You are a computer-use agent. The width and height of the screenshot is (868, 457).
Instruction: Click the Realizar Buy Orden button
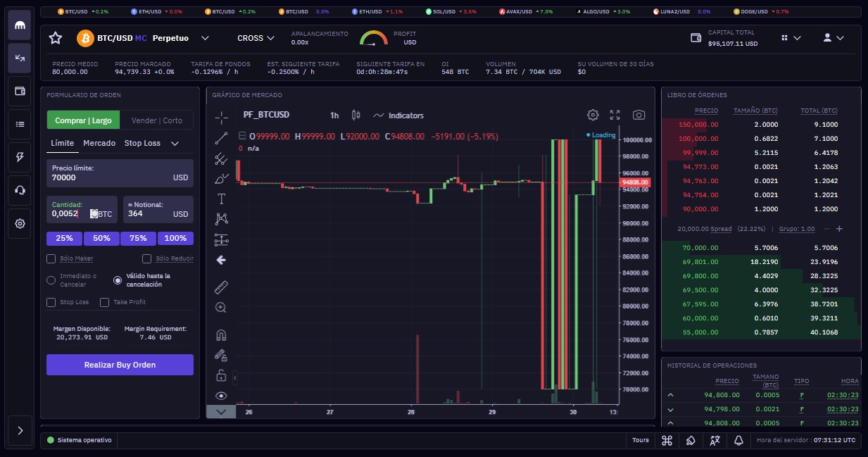pyautogui.click(x=120, y=365)
